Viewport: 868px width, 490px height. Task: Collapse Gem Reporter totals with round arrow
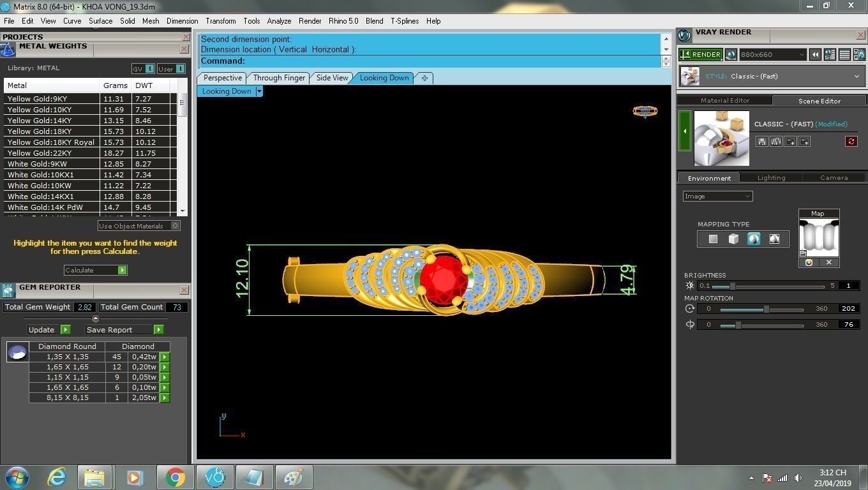pyautogui.click(x=96, y=318)
